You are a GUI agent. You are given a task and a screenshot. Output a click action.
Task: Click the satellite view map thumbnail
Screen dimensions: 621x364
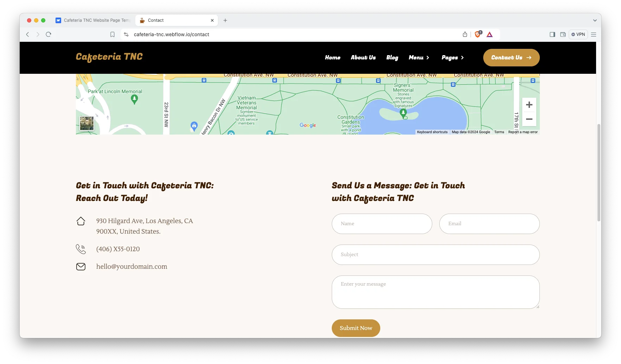click(x=87, y=123)
